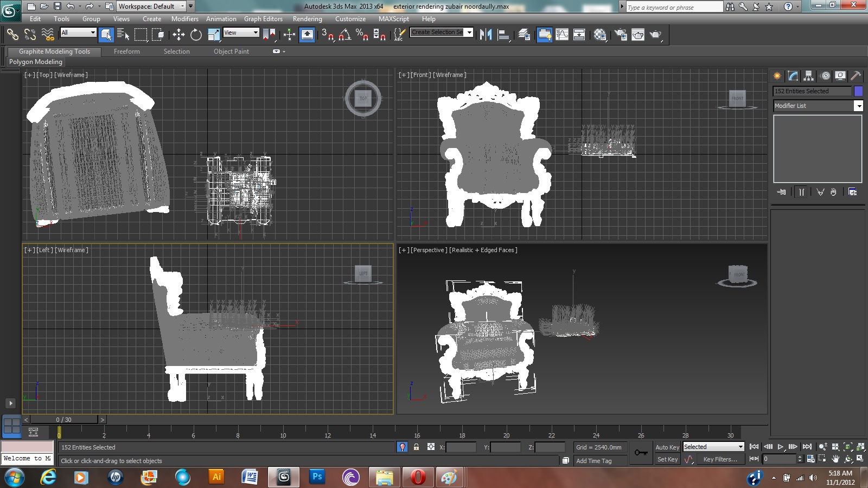Open the Graph Editors menu

[x=263, y=19]
